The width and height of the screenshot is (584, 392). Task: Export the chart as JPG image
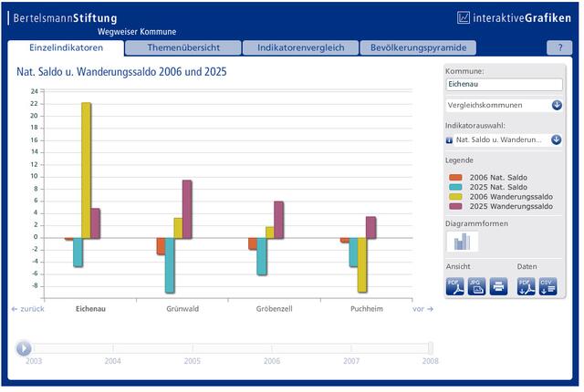point(476,286)
